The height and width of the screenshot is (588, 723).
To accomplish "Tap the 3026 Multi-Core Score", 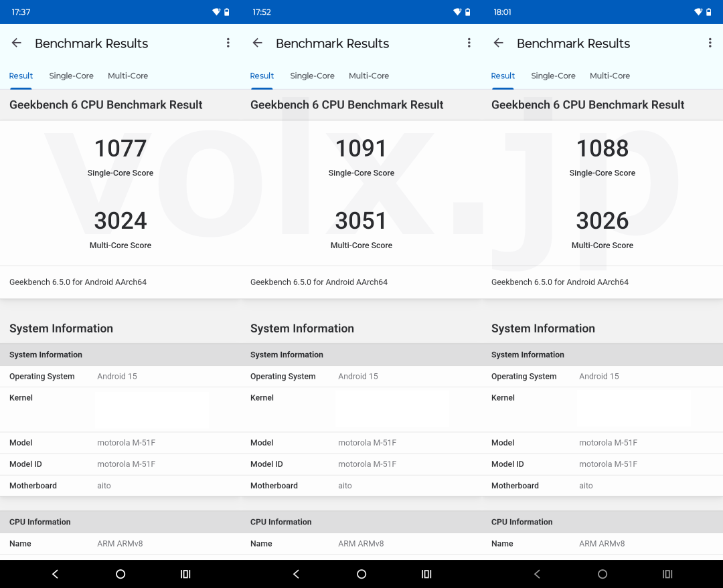I will pos(602,221).
